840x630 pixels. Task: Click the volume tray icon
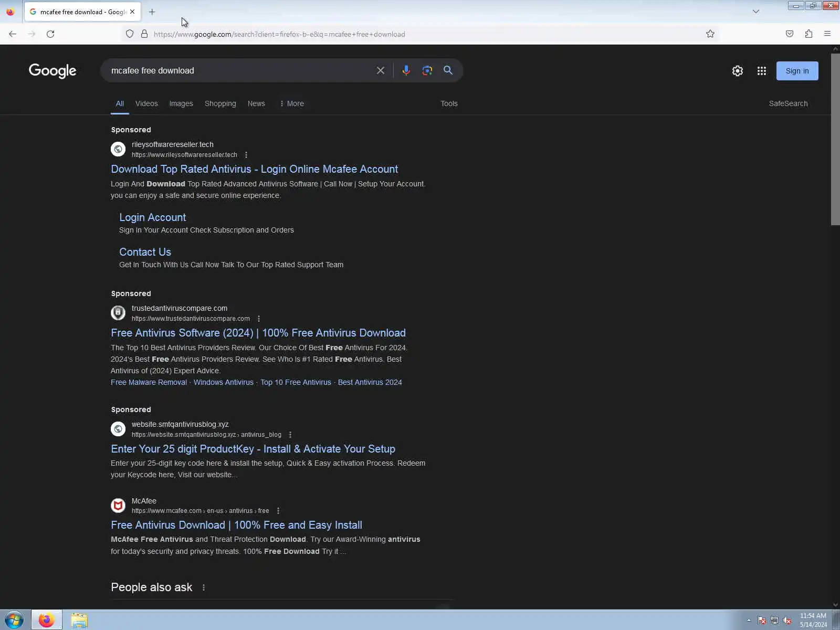coord(787,621)
